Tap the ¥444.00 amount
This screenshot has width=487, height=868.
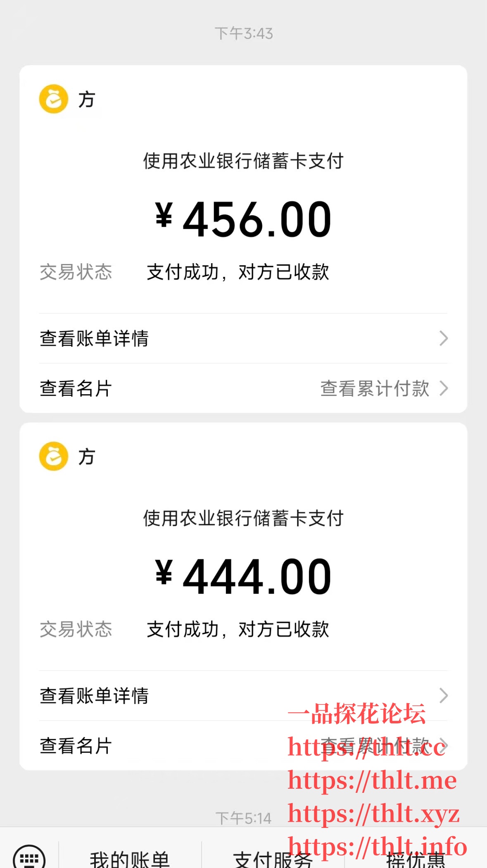(243, 576)
